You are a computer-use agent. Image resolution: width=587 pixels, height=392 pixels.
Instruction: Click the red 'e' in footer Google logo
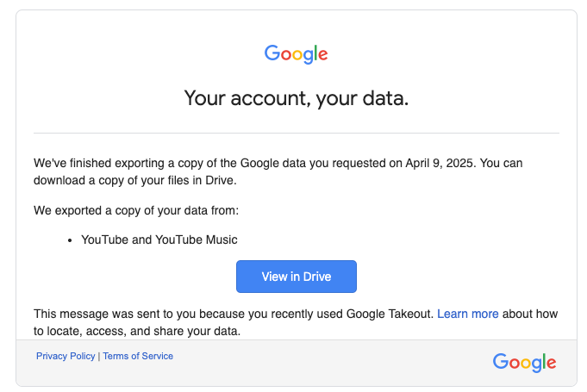pyautogui.click(x=551, y=364)
